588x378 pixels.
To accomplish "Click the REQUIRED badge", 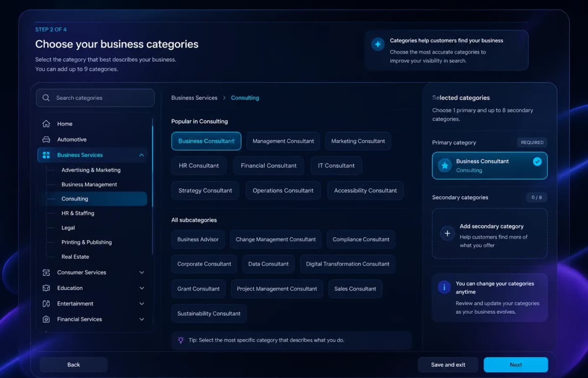I will [532, 143].
